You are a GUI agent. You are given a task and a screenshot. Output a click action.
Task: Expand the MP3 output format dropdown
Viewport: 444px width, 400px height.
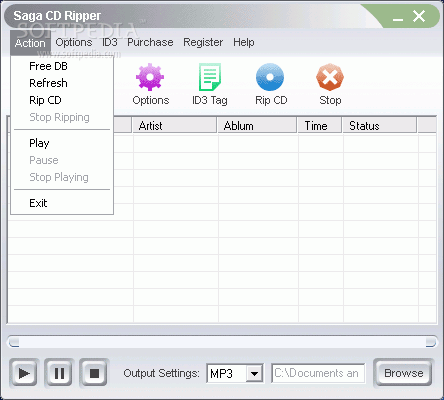[254, 373]
